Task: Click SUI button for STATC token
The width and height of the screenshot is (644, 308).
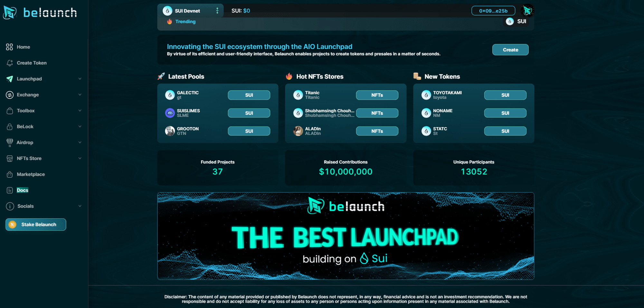Action: click(x=505, y=131)
